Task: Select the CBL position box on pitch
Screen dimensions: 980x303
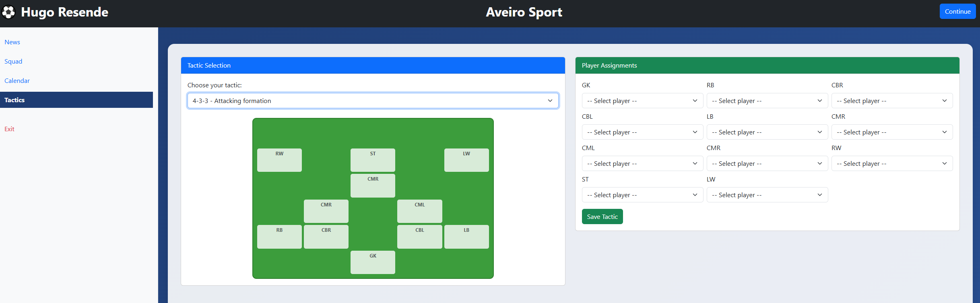Action: pos(419,236)
